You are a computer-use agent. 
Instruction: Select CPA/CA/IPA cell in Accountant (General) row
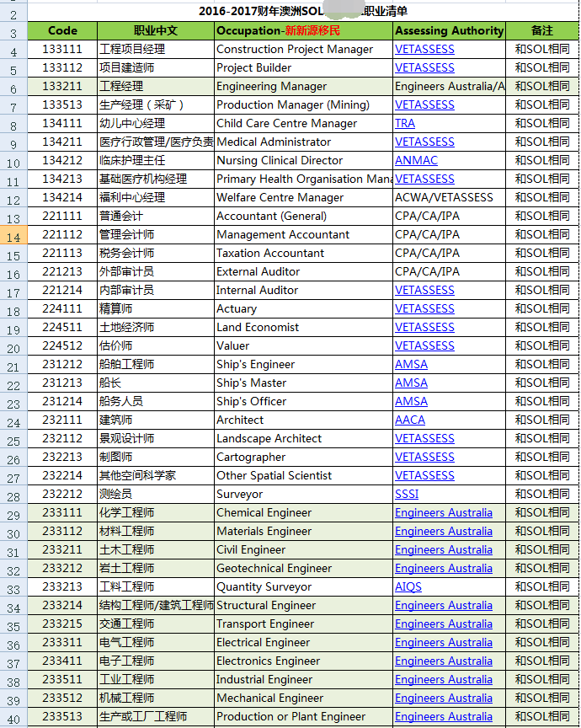pyautogui.click(x=449, y=217)
